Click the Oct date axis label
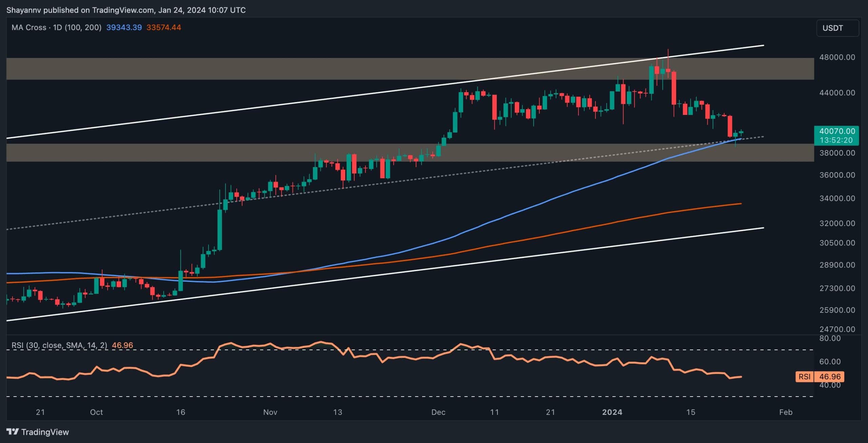The width and height of the screenshot is (868, 443). point(96,412)
